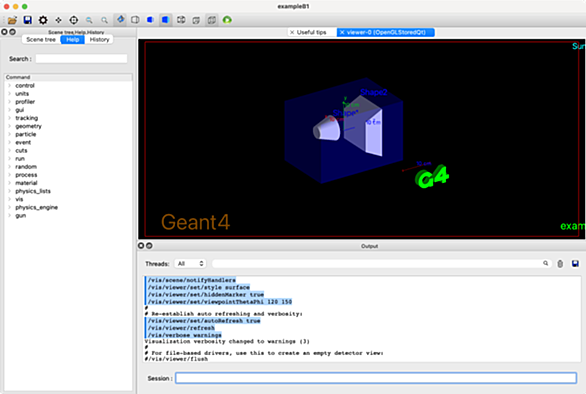Image resolution: width=586 pixels, height=394 pixels.
Task: Click the green G4 logo in viewer
Action: click(x=432, y=176)
